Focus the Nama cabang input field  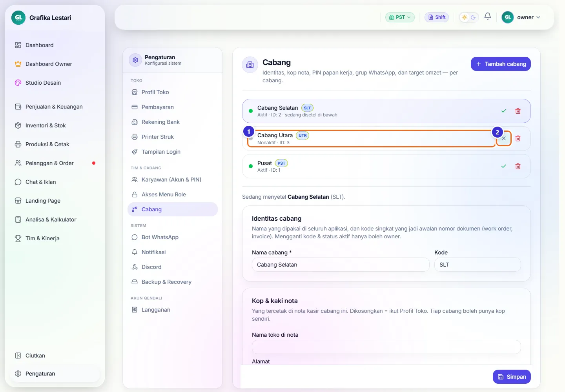tap(341, 265)
